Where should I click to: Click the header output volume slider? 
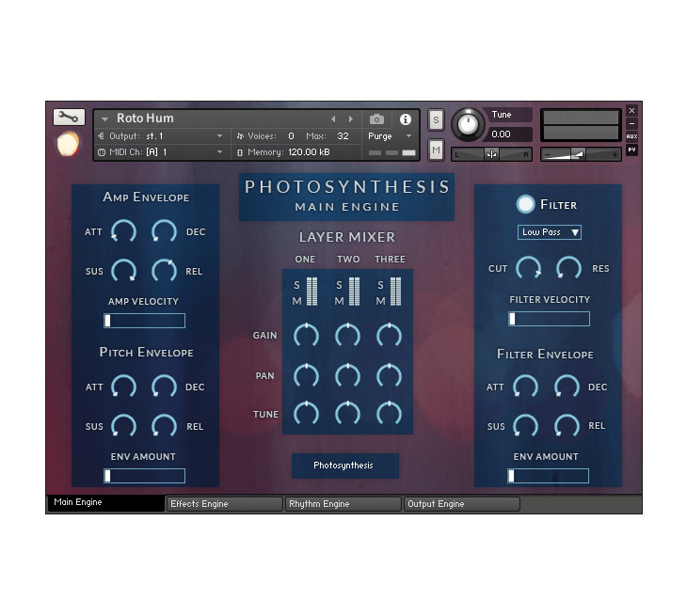point(581,154)
